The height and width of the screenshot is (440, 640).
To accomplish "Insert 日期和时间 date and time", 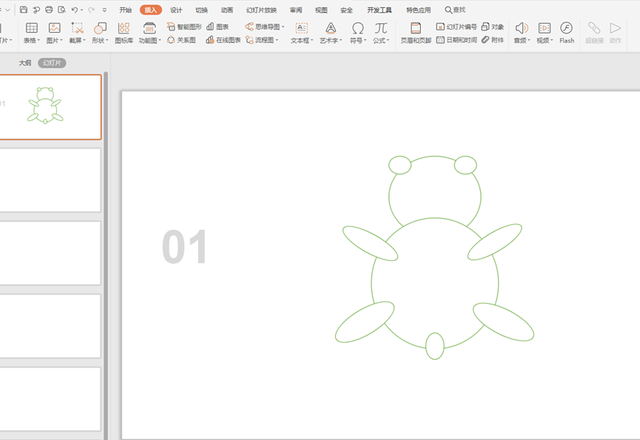I will [457, 40].
